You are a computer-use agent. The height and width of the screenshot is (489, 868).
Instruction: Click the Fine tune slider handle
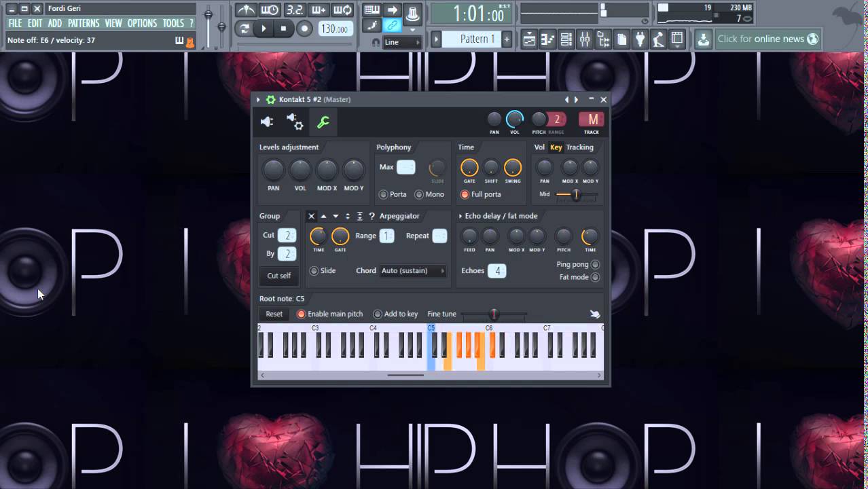click(x=494, y=314)
